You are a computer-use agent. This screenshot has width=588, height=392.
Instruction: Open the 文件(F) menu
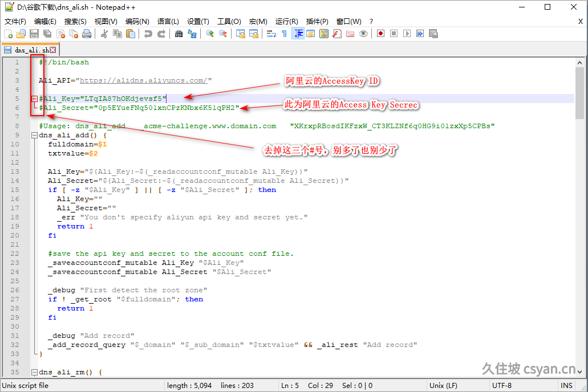(x=15, y=21)
